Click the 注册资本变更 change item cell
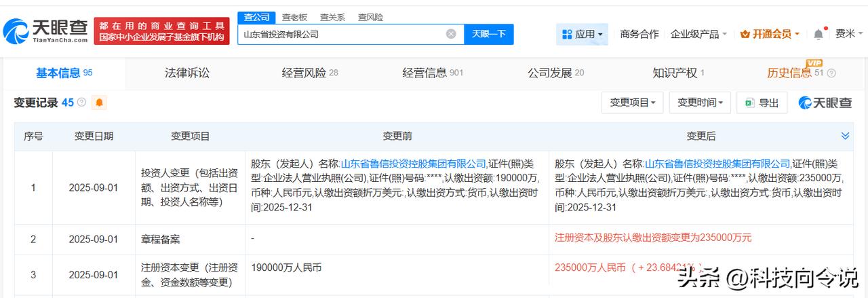Screen dimensions: 868x298 [190, 275]
